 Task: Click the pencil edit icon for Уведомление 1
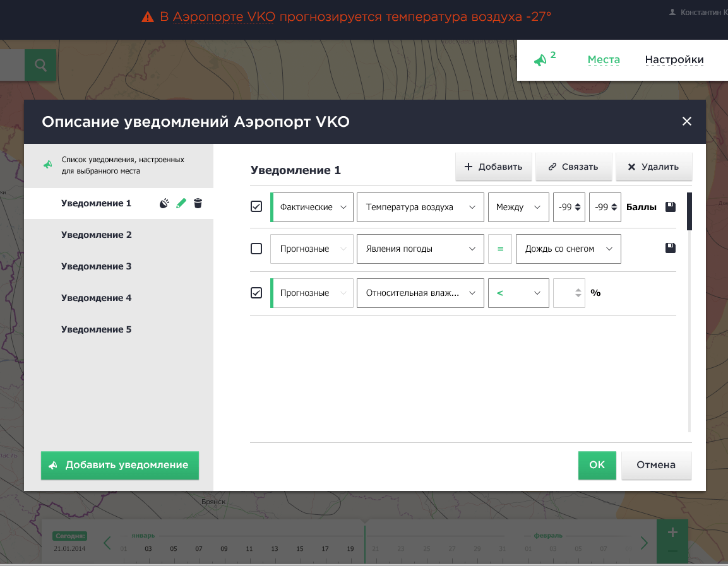pos(181,203)
